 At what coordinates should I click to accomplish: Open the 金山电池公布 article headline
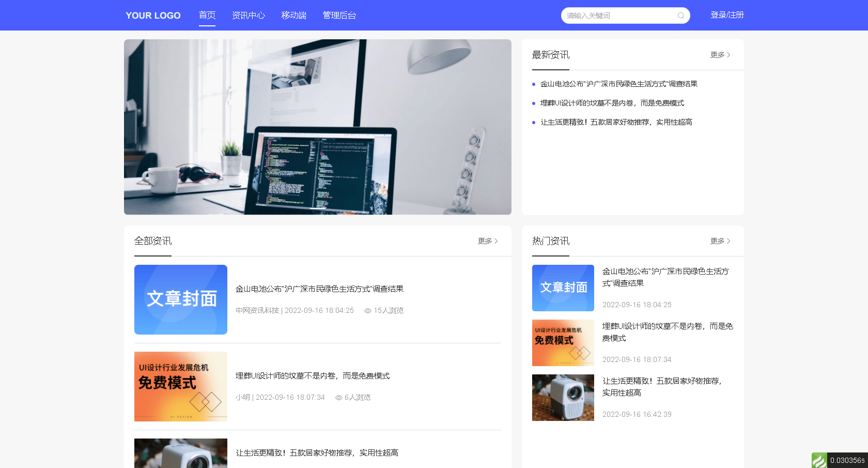tap(319, 289)
